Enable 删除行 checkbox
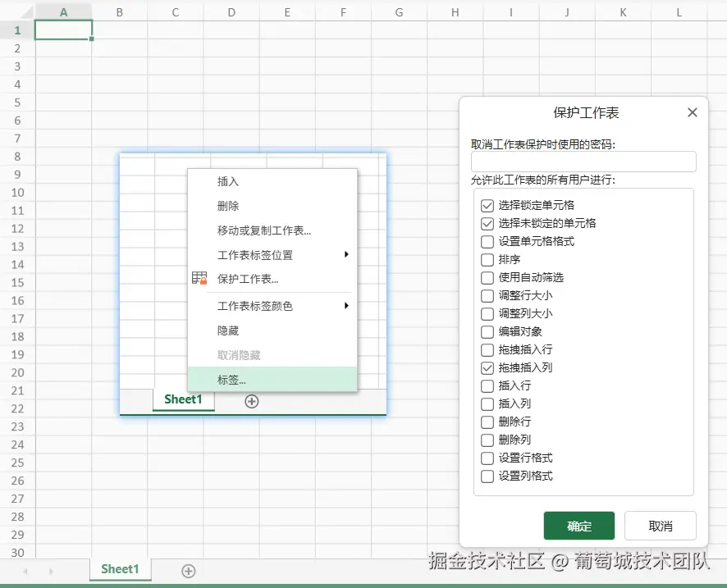Image resolution: width=727 pixels, height=588 pixels. coord(487,422)
